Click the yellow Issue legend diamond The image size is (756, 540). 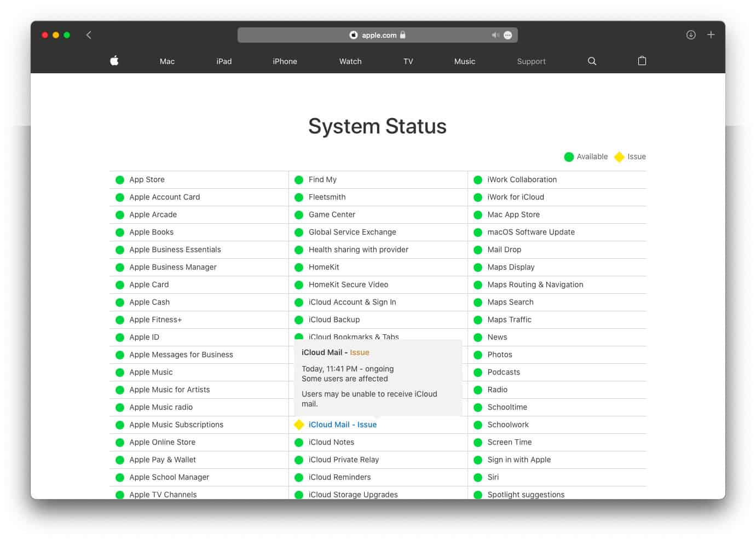[x=619, y=157]
